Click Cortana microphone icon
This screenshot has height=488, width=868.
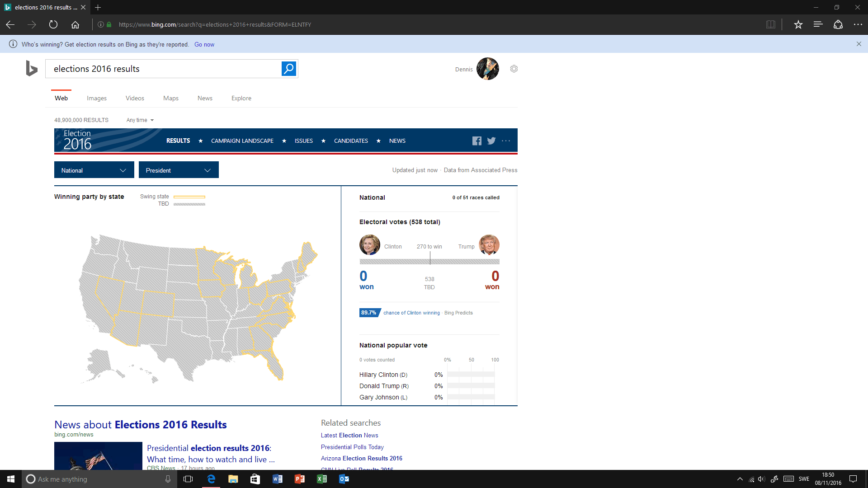168,479
